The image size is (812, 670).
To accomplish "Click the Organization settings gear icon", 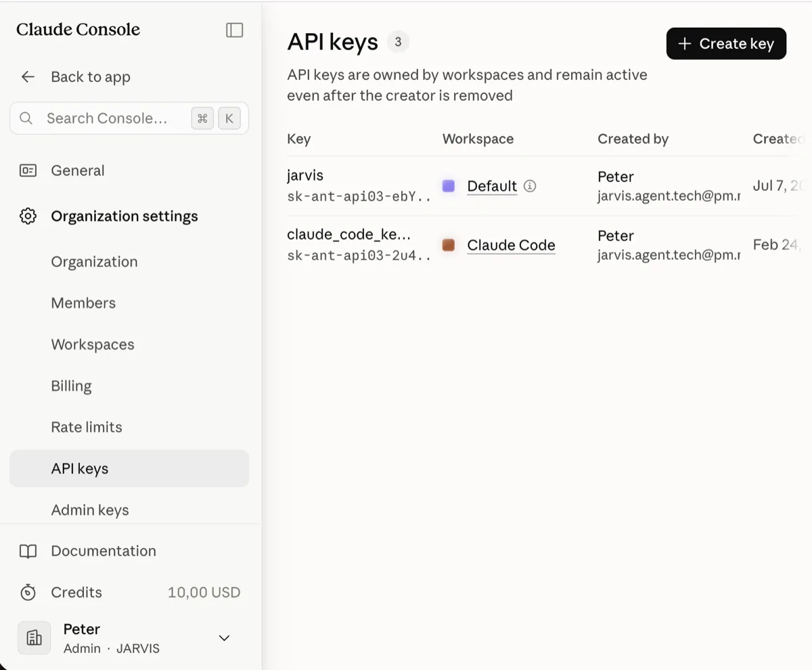I will click(x=28, y=217).
